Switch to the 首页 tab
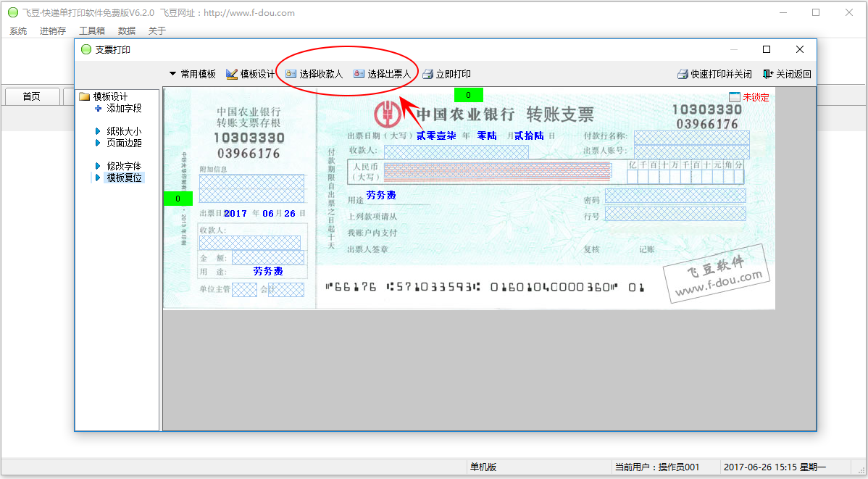Screen dimensions: 868x479 (32, 96)
